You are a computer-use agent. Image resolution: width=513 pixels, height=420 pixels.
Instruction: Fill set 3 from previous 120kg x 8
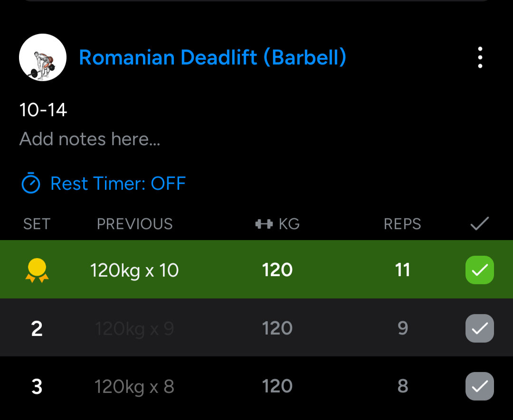coord(134,387)
